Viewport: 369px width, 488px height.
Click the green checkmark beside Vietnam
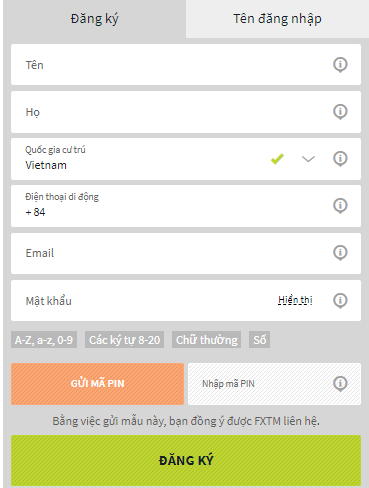(x=277, y=159)
